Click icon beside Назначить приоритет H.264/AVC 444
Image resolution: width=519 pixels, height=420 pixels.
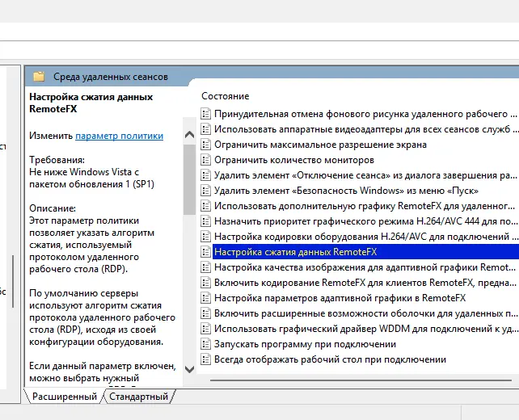[x=205, y=221]
